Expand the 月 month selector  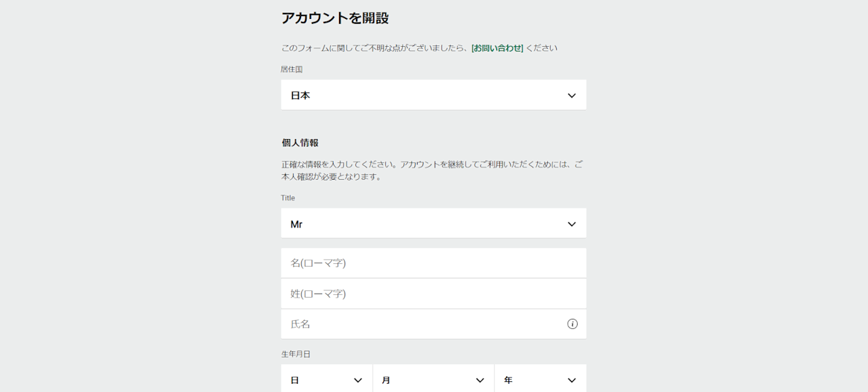[433, 379]
